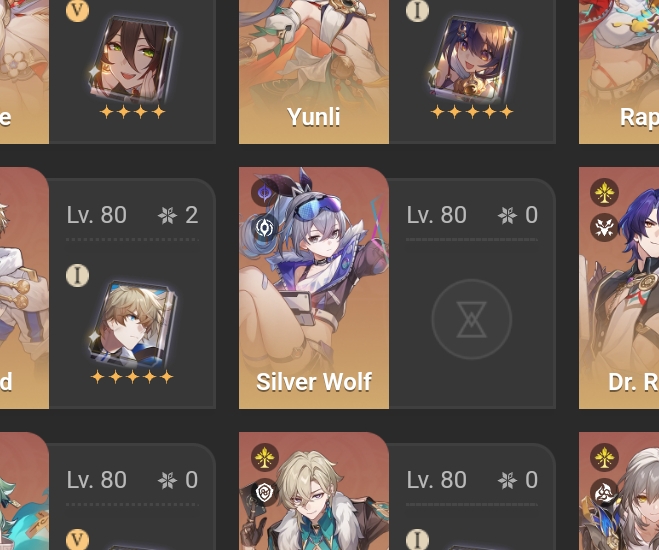This screenshot has height=550, width=659.
Task: Click the blonde character's Preservation path icon
Action: click(265, 492)
